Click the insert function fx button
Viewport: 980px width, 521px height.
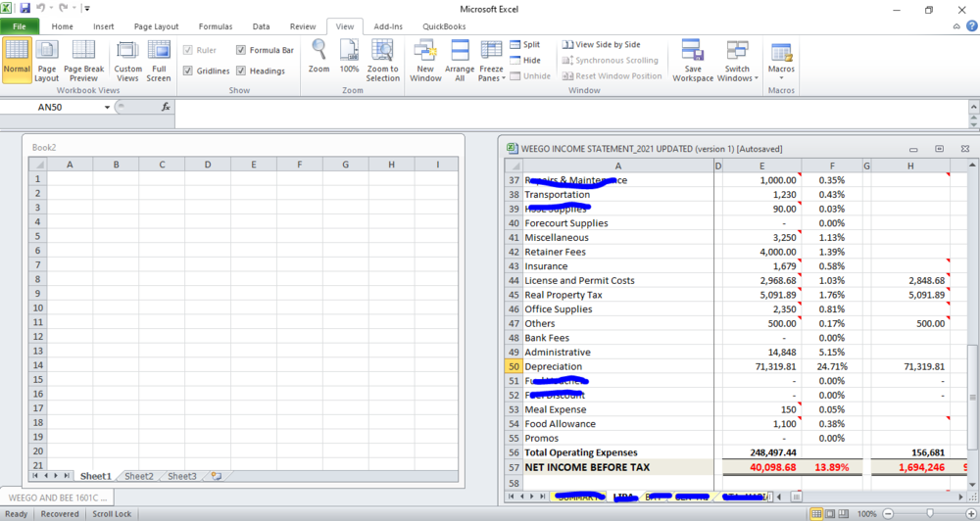tap(166, 107)
